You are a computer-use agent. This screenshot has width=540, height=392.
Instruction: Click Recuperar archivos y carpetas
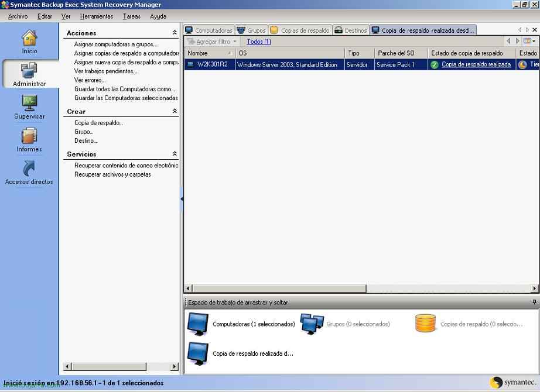coord(112,174)
